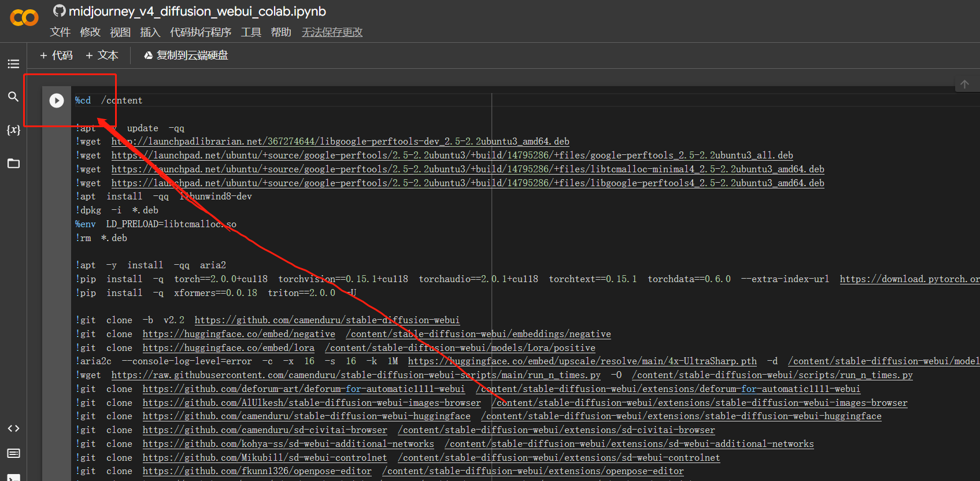Viewport: 980px width, 481px height.
Task: Click the /content/.../embeddings/negative path
Action: [x=479, y=334]
